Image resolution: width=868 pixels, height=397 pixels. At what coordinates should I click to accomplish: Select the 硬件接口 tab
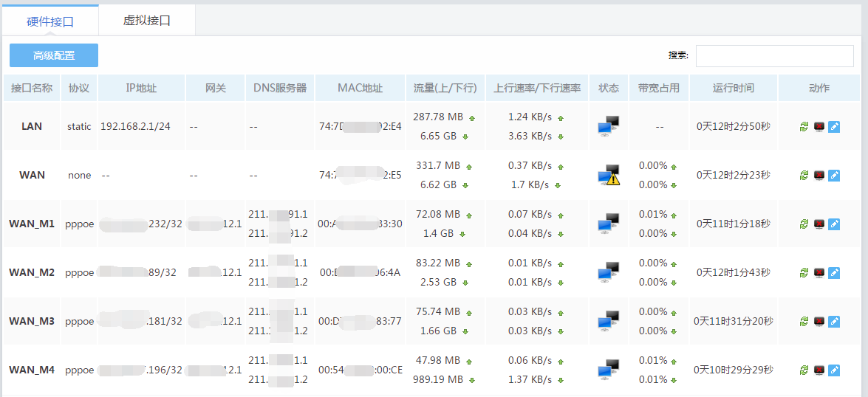tap(50, 21)
